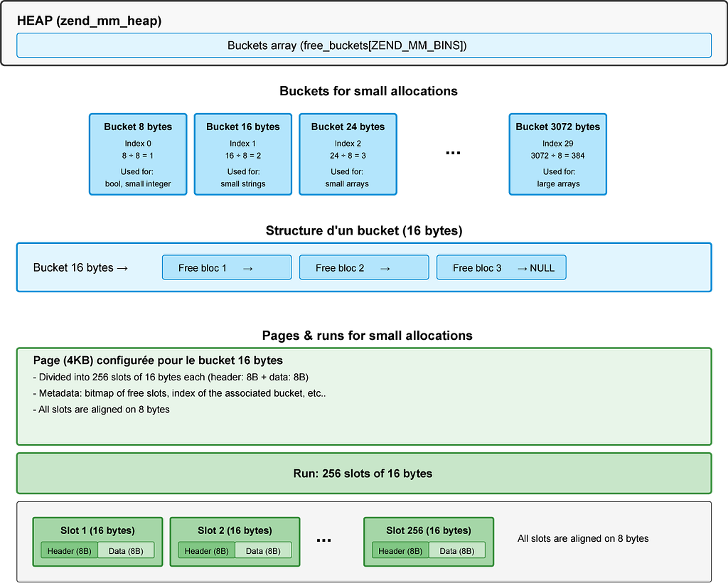The image size is (728, 583).
Task: Select the Bucket 16 bytes box
Action: click(243, 154)
